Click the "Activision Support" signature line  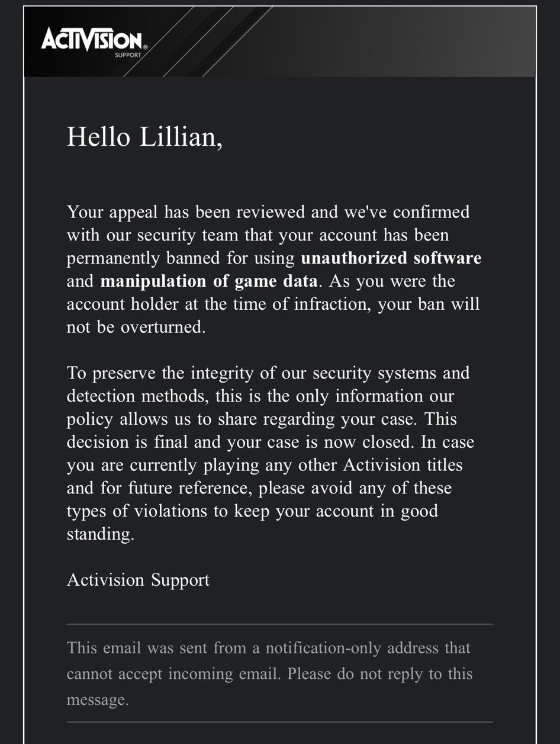point(138,579)
